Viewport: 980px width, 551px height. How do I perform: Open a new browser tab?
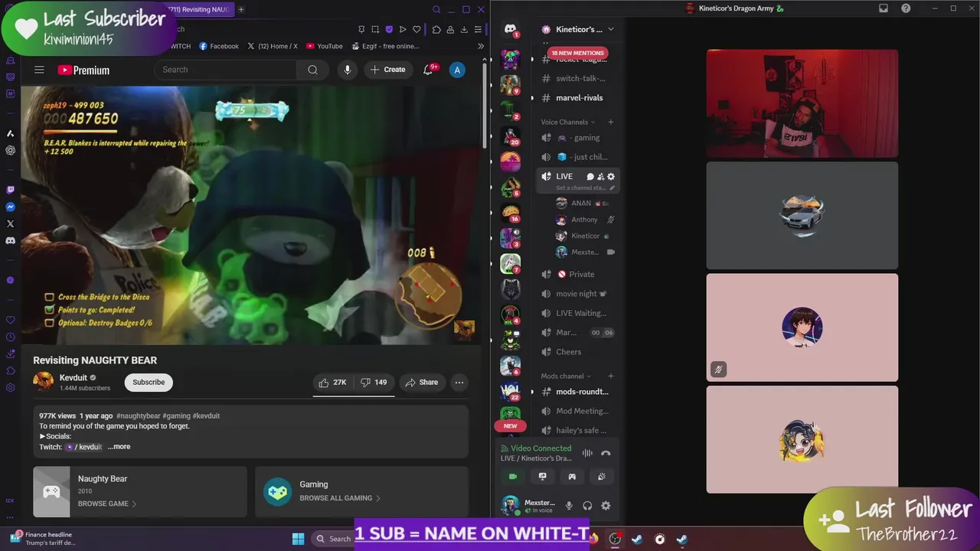click(241, 9)
